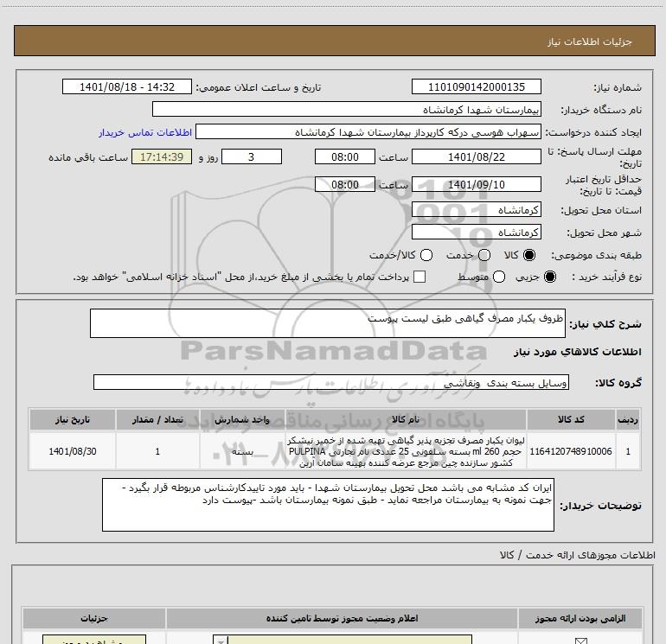Click the اعلام وضعیت مجوز column header
Image resolution: width=666 pixels, height=644 pixels.
click(x=342, y=619)
